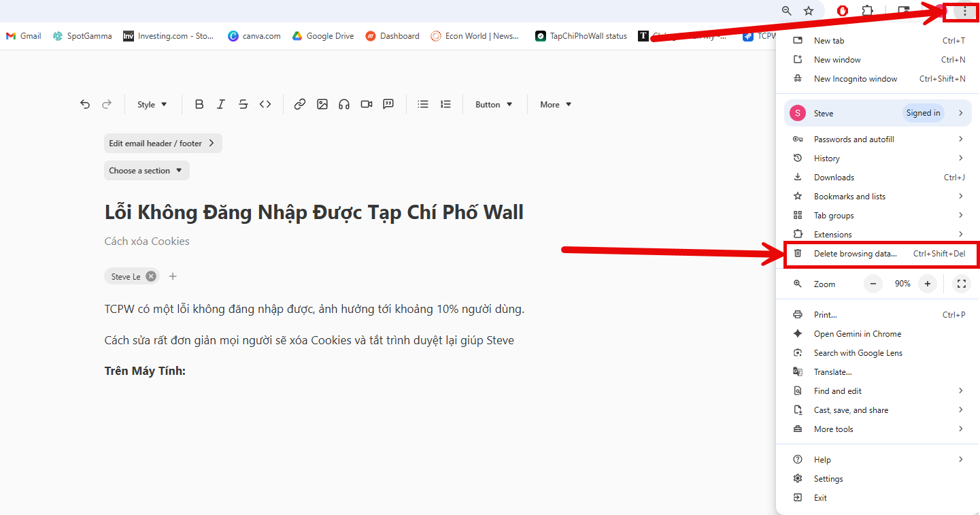This screenshot has width=980, height=515.
Task: Remove the Steve Le author tag
Action: (x=151, y=276)
